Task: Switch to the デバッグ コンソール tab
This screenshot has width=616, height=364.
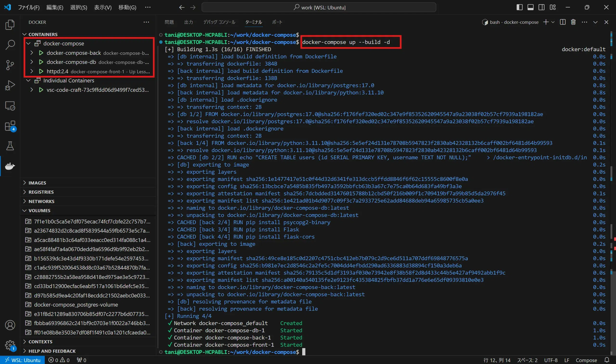Action: click(219, 22)
